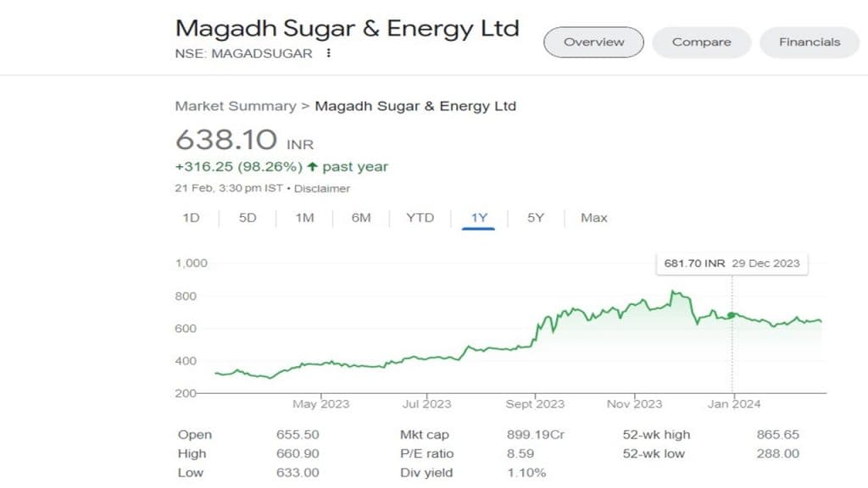Switch chart to 5Y range
The height and width of the screenshot is (488, 868).
point(536,218)
